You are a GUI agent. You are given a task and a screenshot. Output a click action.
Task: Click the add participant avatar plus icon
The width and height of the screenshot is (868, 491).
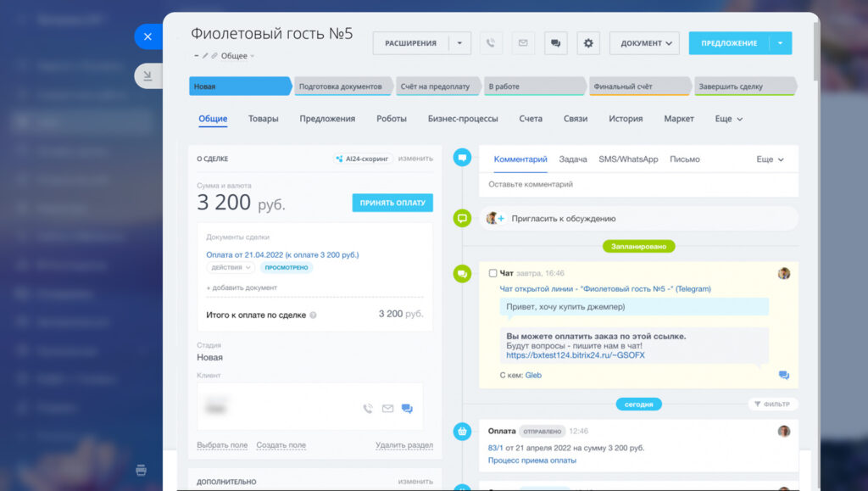coord(494,219)
